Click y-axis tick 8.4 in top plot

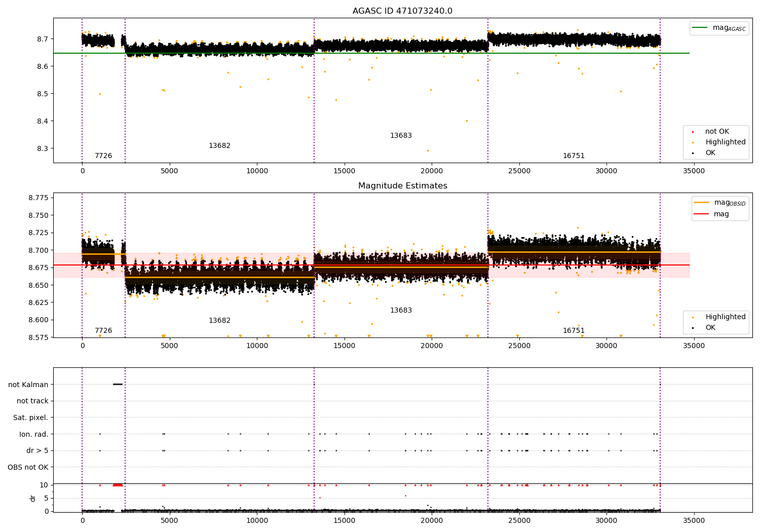[43, 121]
